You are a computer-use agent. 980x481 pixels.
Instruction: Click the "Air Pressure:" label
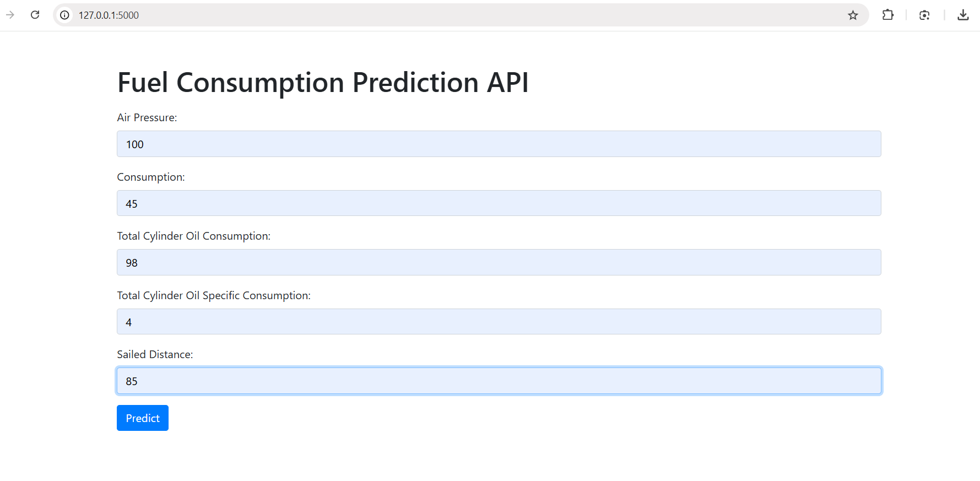pos(147,117)
